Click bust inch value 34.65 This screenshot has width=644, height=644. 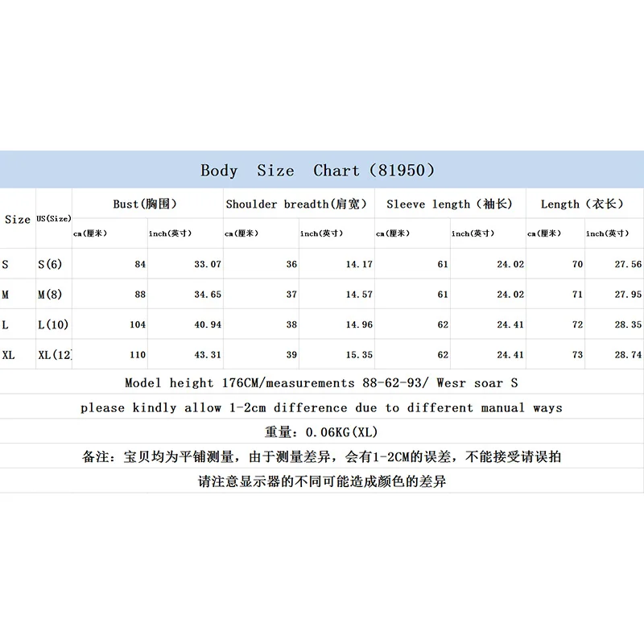tap(208, 295)
